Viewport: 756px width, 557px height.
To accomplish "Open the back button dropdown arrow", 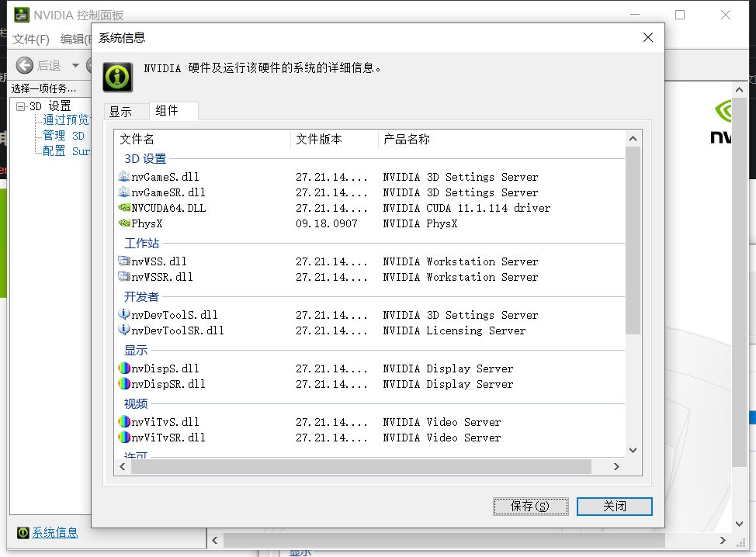I will coord(75,65).
